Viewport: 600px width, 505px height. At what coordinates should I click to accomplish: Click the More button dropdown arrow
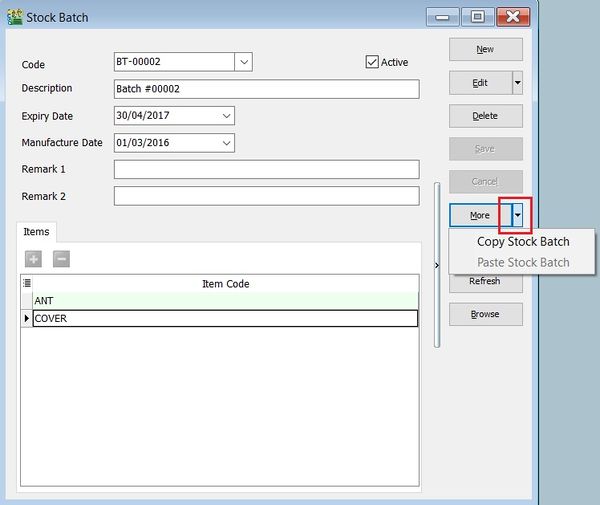coord(517,215)
